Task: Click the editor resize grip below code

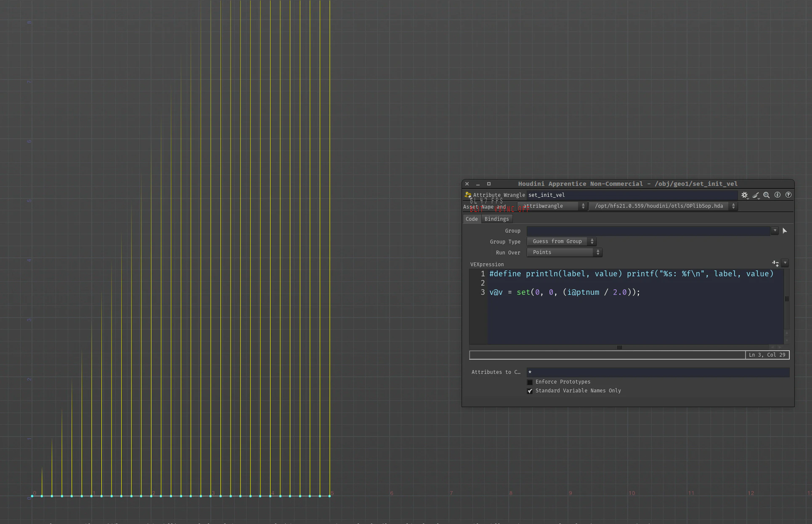Action: 619,347
